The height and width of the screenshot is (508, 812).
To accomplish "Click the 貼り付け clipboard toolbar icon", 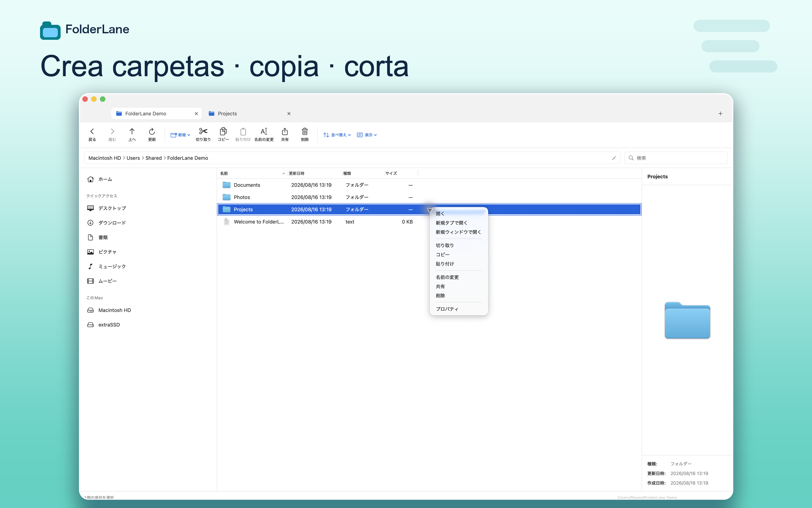I will click(243, 134).
